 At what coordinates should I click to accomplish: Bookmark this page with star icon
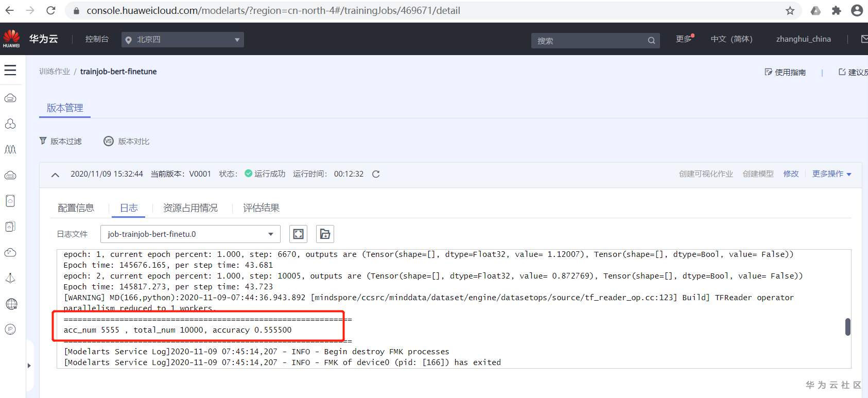click(790, 11)
